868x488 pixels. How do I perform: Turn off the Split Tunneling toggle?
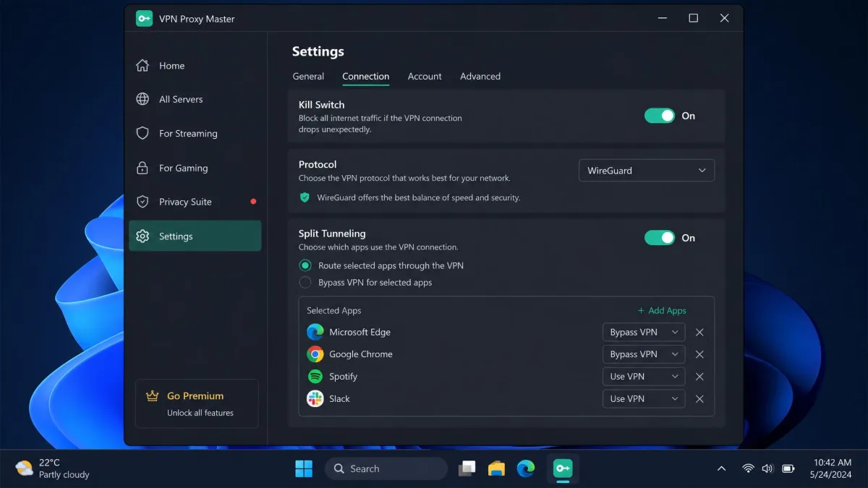coord(660,238)
